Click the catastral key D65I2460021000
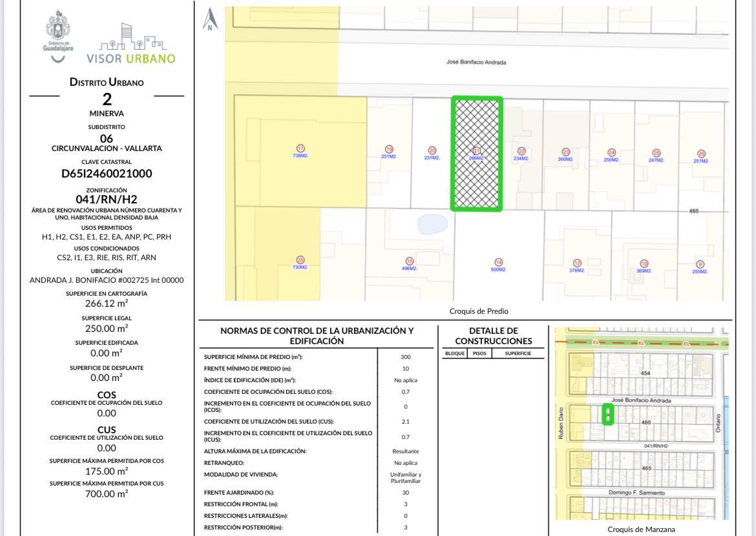Image resolution: width=756 pixels, height=536 pixels. (107, 173)
